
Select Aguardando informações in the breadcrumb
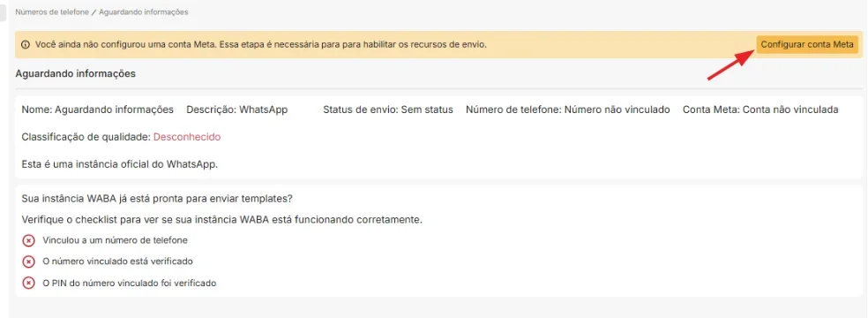144,12
